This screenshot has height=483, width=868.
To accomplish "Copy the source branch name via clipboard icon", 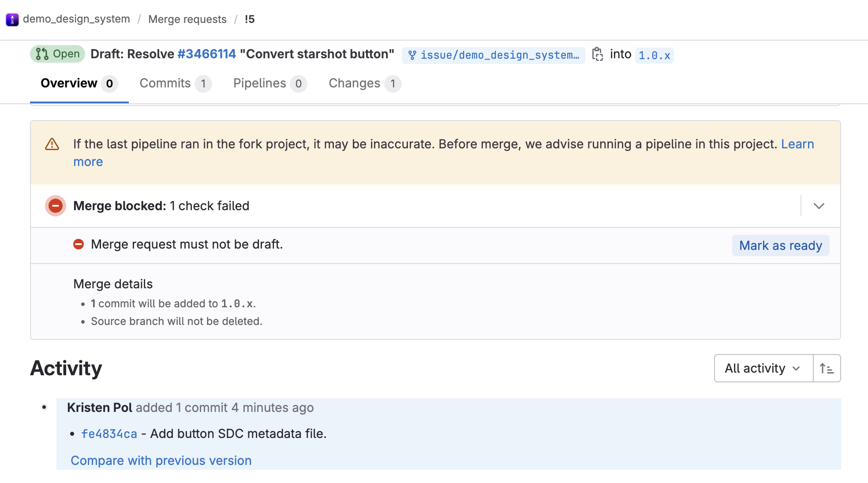I will pos(598,54).
